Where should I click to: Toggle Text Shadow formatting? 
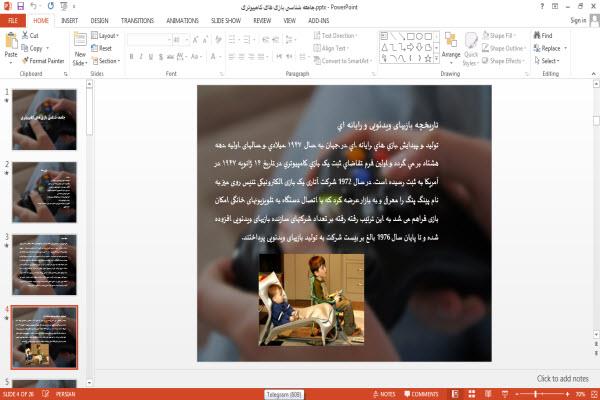(x=161, y=57)
